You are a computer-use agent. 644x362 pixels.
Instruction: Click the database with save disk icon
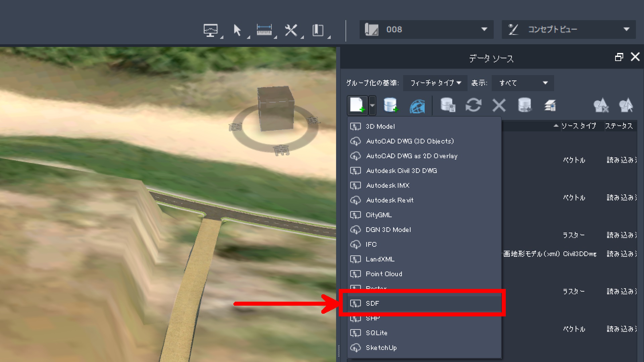click(448, 105)
